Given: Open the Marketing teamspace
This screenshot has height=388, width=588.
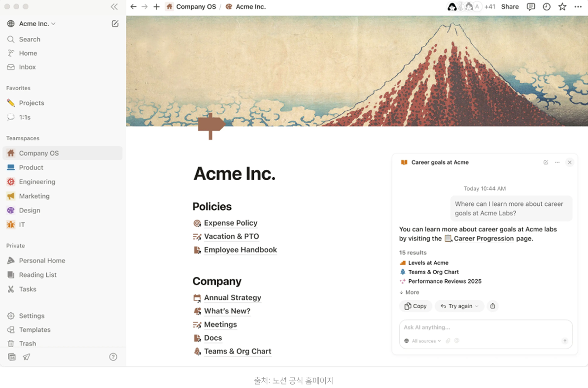Looking at the screenshot, I should point(62,196).
